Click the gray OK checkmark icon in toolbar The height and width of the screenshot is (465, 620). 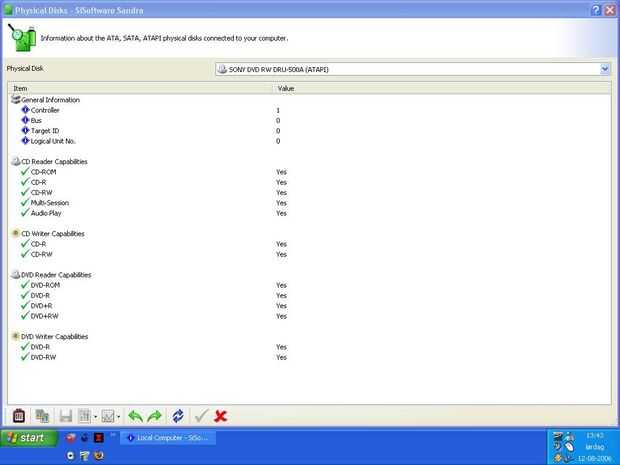tap(201, 416)
